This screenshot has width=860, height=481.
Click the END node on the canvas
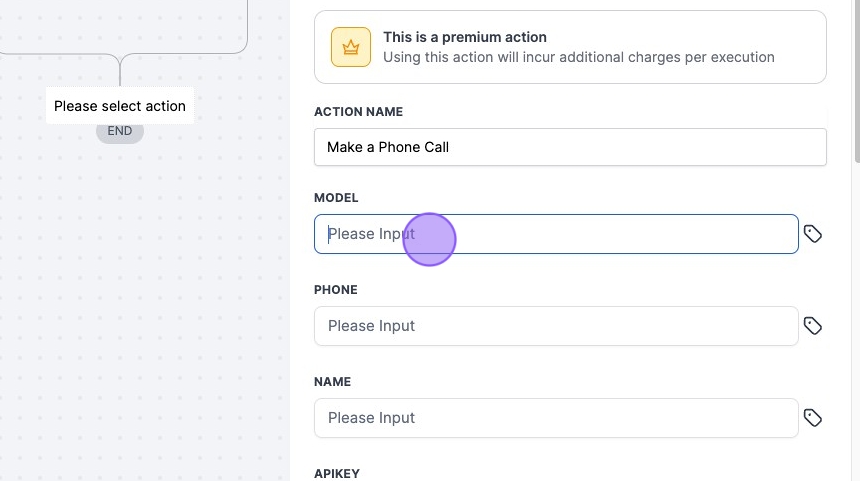[120, 131]
